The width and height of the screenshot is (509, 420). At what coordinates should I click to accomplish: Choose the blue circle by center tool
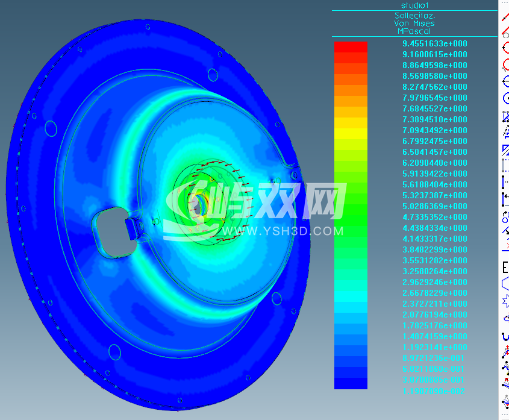[x=505, y=98]
